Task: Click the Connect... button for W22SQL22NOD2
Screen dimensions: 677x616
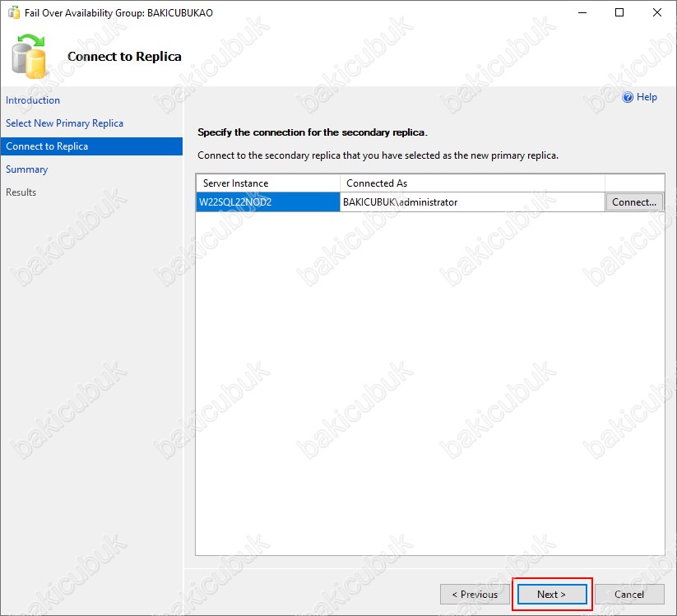Action: 634,202
